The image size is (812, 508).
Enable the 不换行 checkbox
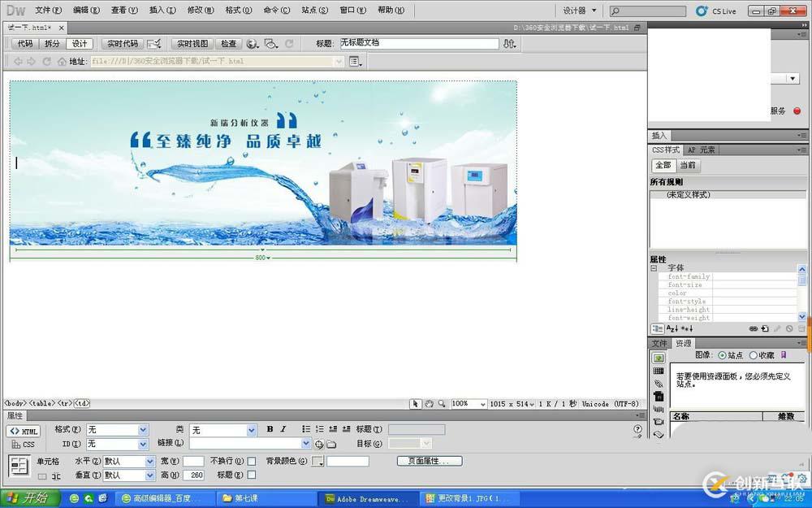point(252,462)
